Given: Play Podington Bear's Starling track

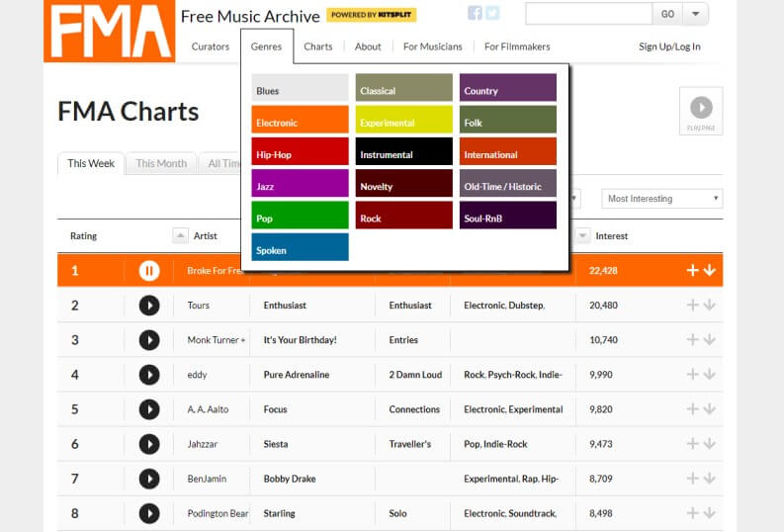Looking at the screenshot, I should pos(149,513).
